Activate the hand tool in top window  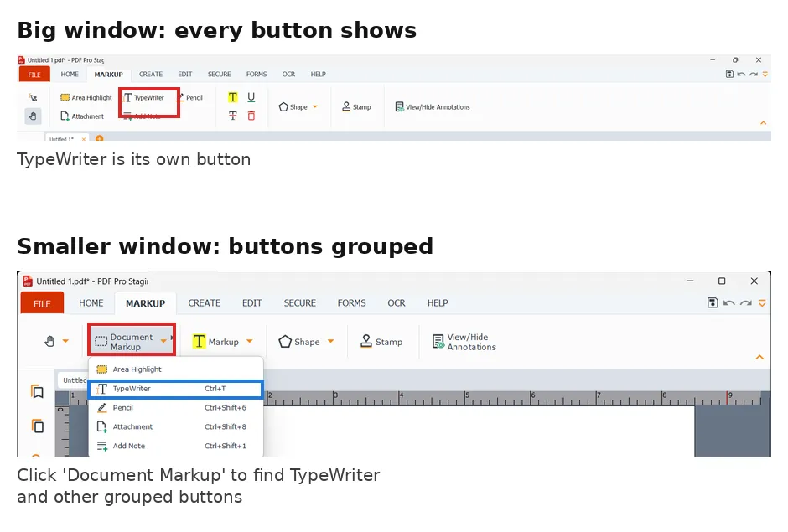coord(33,116)
